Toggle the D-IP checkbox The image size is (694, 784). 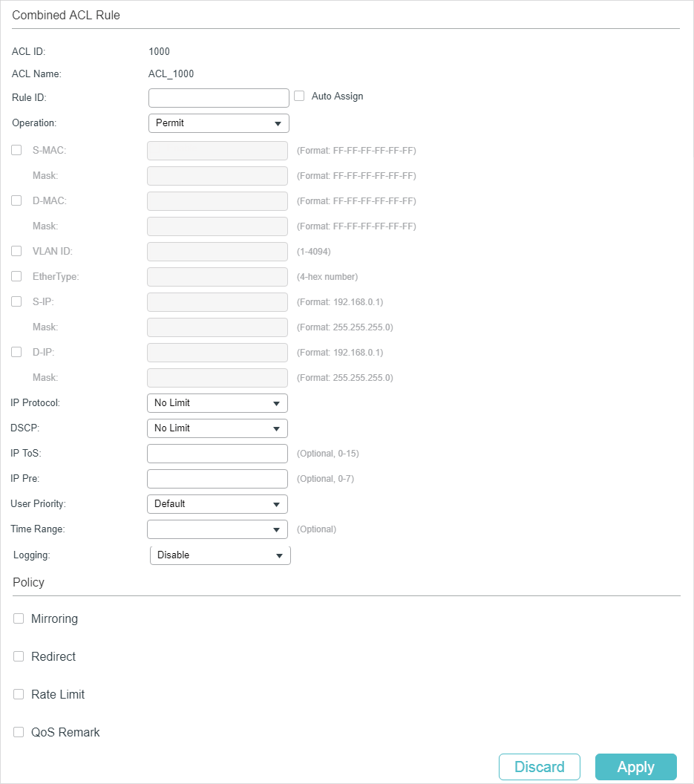(16, 352)
